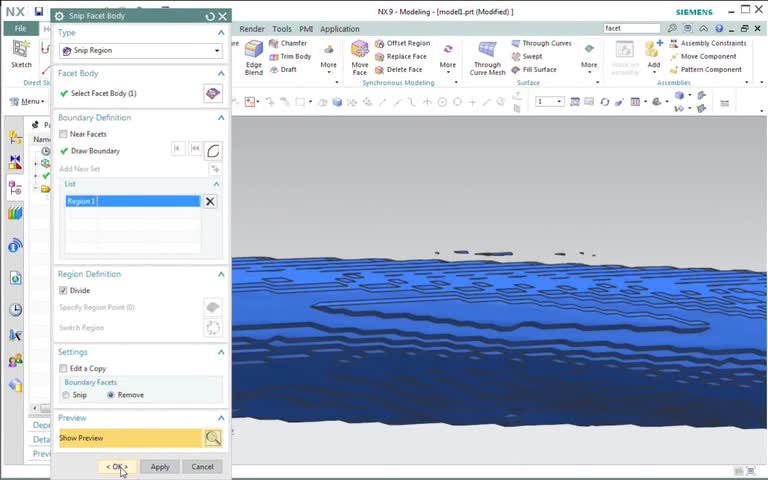Collapse the Facet Body section
768x480 pixels.
pos(221,73)
